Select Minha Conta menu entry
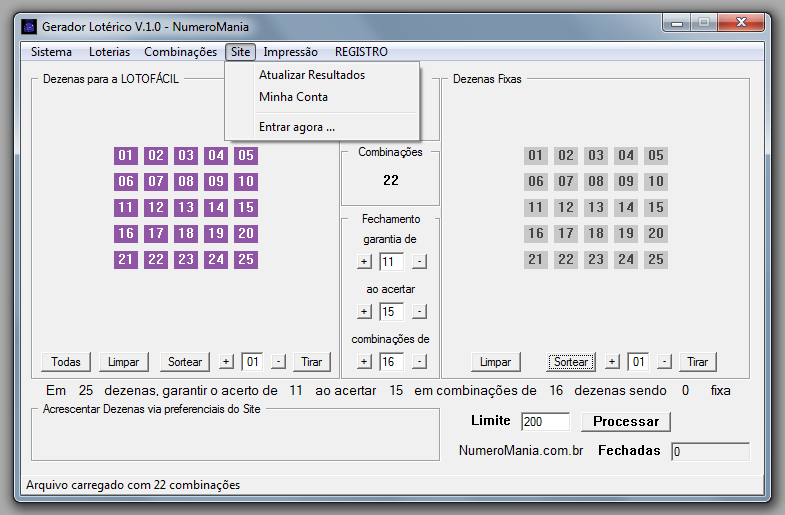 [321, 97]
